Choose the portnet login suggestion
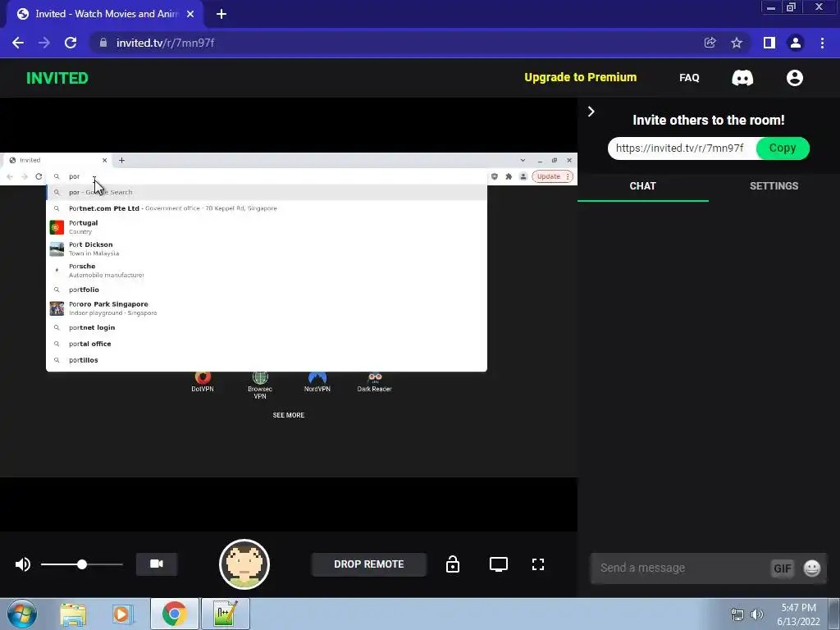Viewport: 840px width, 630px height. coord(267,327)
